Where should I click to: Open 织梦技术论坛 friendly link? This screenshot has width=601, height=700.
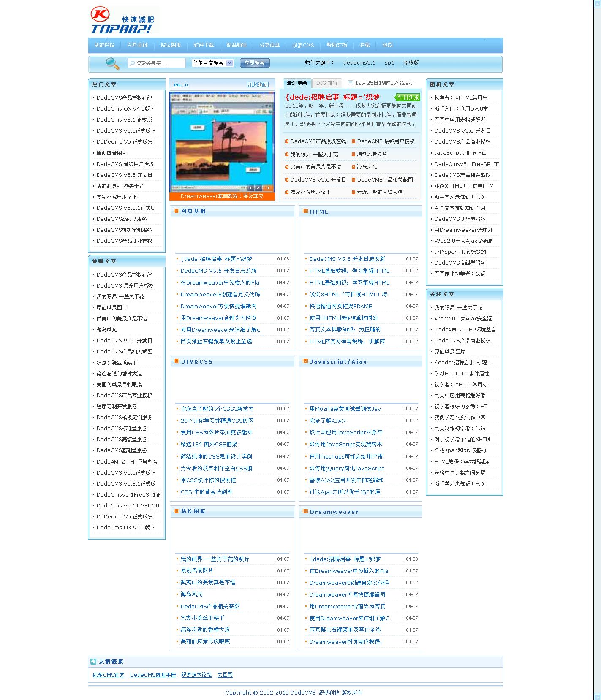click(196, 675)
